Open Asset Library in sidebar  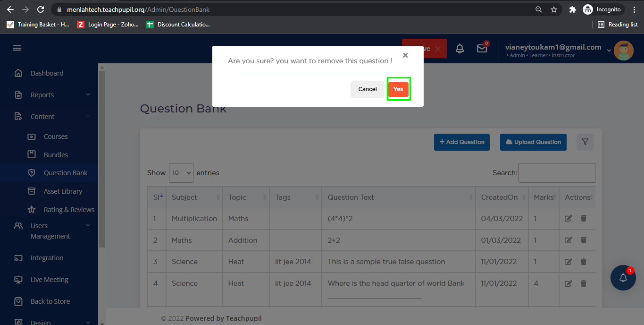(x=63, y=191)
